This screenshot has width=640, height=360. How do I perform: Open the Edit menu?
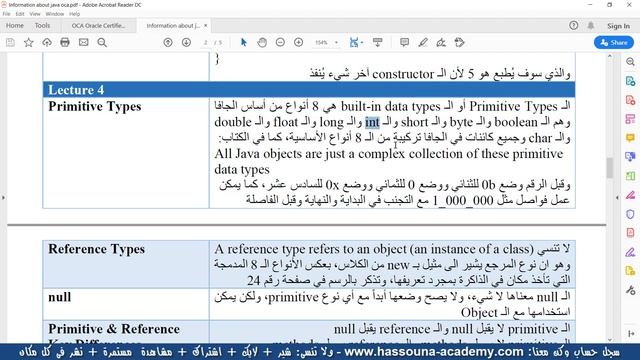tap(20, 14)
